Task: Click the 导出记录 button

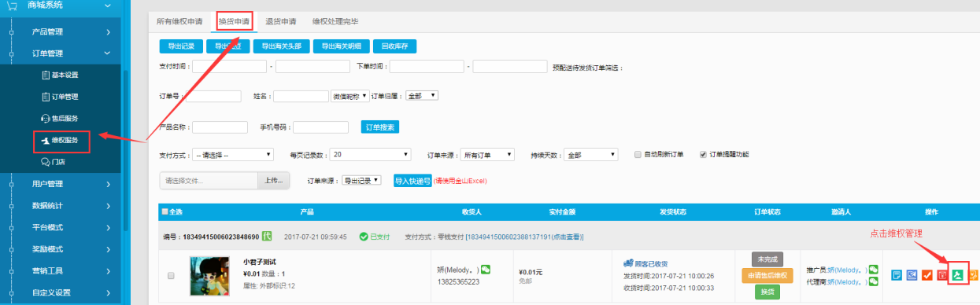Action: coord(181,46)
